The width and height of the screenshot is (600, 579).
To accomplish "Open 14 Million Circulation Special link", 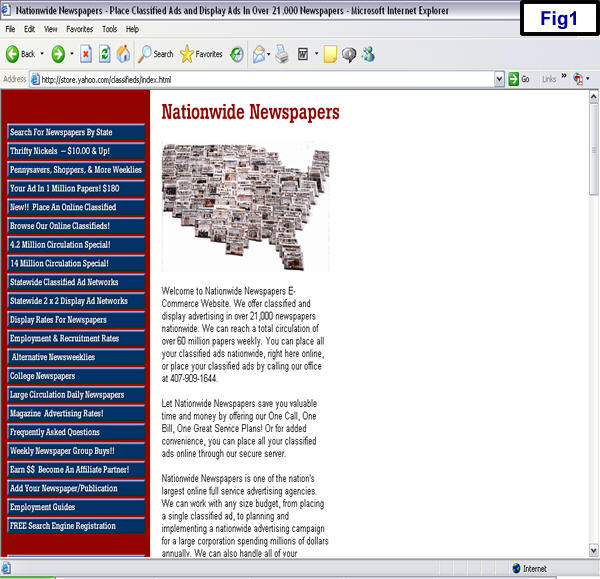I will (x=76, y=263).
